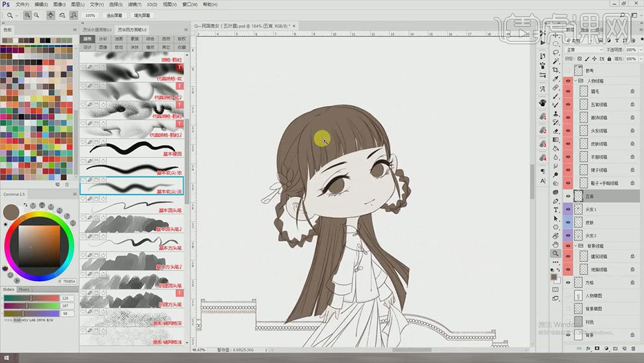Select the Gradient tool
The image size is (644, 363).
(556, 140)
